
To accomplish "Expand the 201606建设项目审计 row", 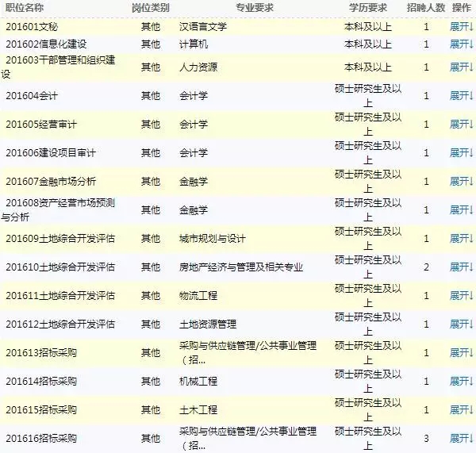I will pos(461,153).
